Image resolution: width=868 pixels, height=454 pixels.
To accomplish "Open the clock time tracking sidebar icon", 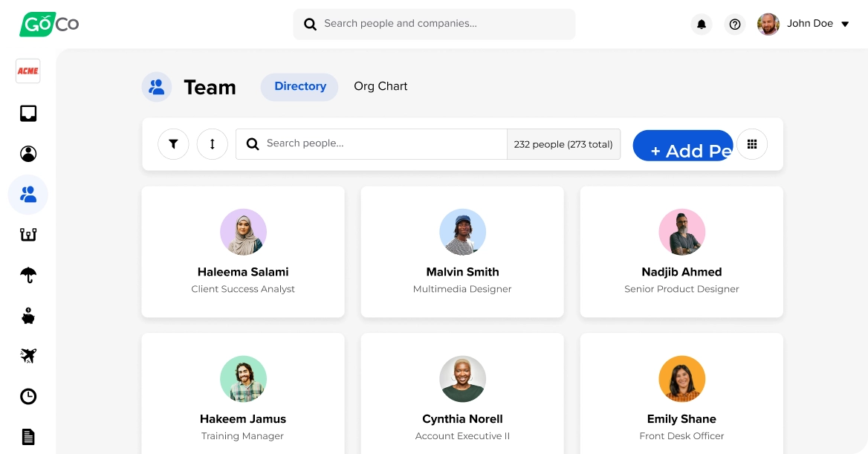I will coord(27,396).
